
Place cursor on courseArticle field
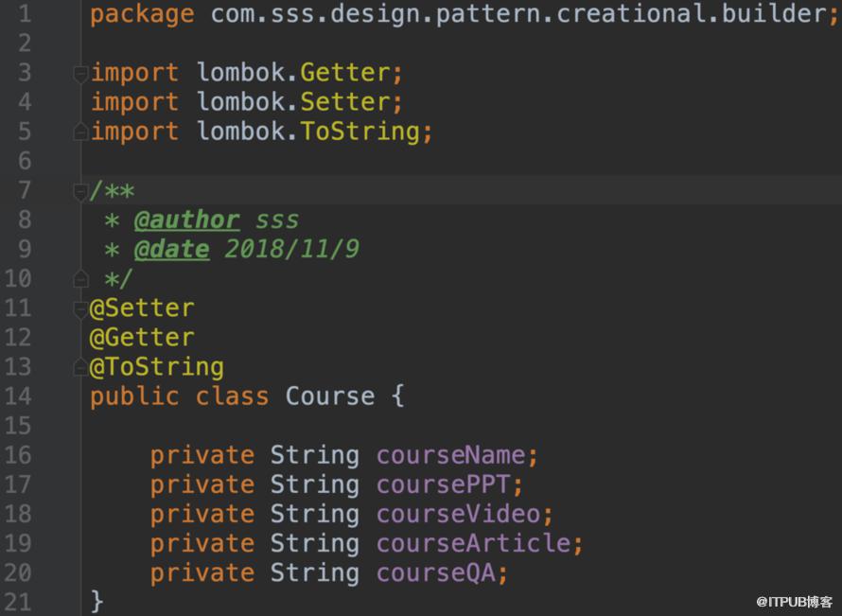pos(473,544)
